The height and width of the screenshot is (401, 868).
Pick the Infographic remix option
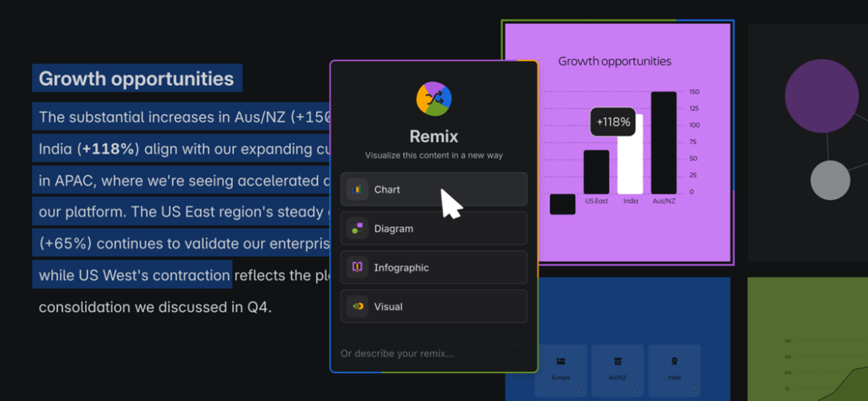coord(433,267)
